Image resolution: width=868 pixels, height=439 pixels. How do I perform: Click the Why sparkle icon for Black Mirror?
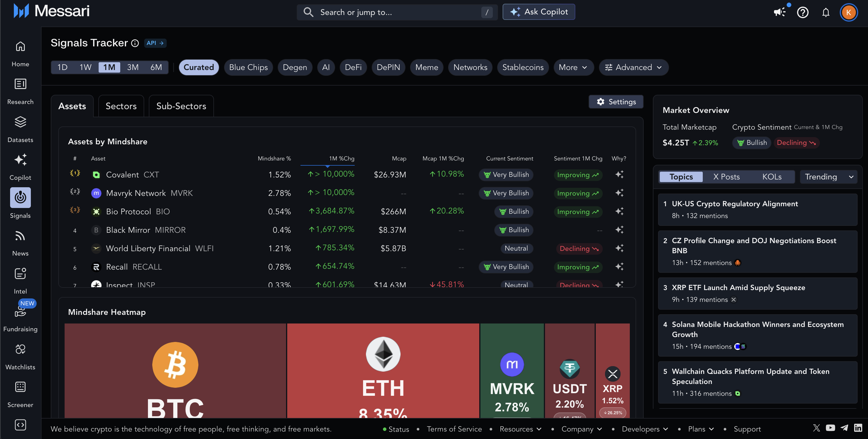[619, 230]
